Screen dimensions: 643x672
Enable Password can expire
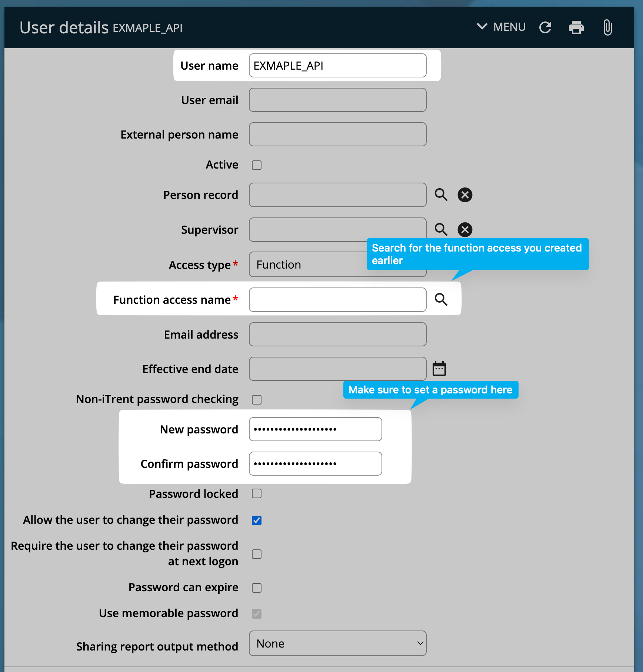point(257,588)
